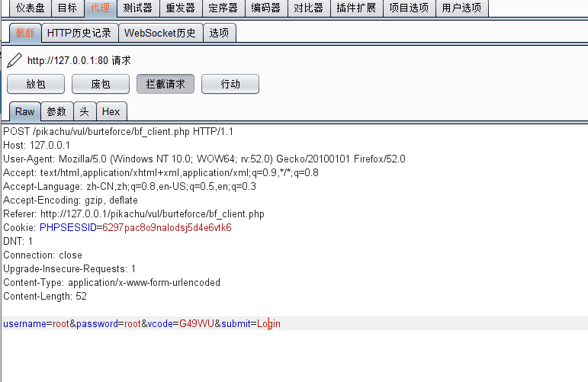Open the 行动 action menu button
Viewport: 588px width, 382px height.
point(230,84)
